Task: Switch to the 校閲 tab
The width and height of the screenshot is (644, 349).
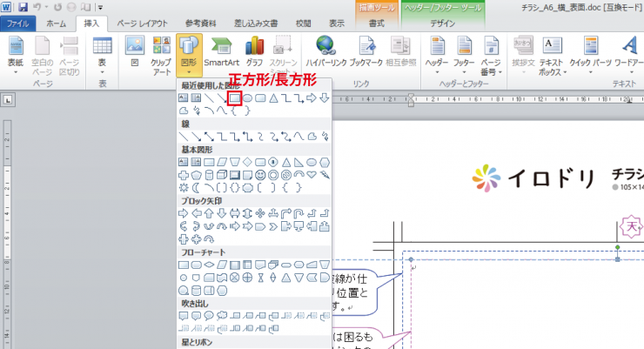Action: coord(303,23)
